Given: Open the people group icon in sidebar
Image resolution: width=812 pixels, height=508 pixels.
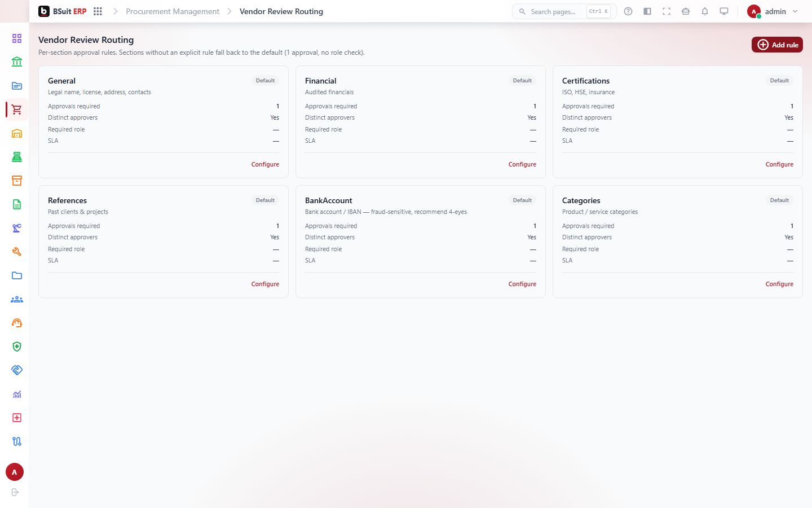Looking at the screenshot, I should coord(17,299).
